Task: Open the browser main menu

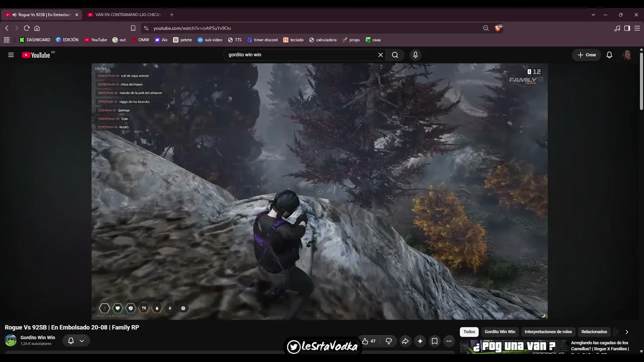Action: point(637,28)
